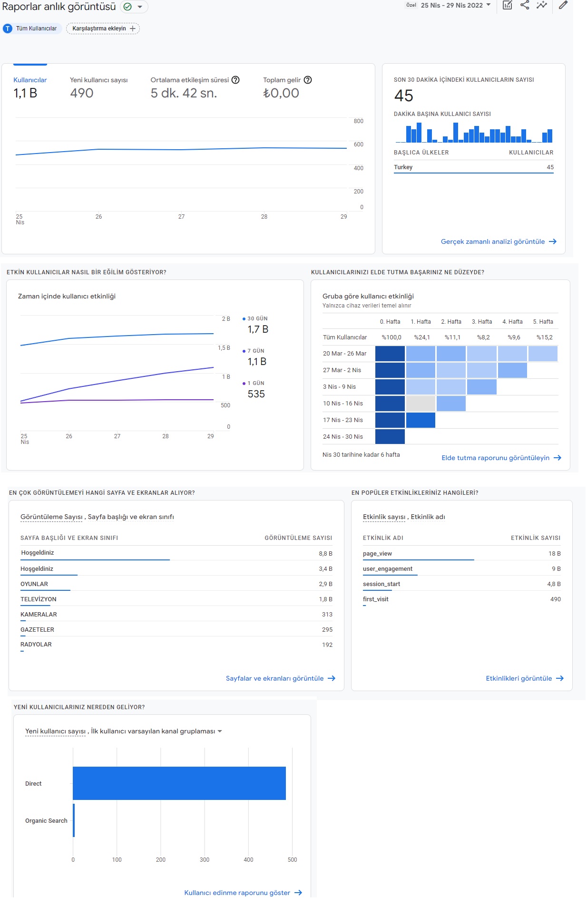Click the first_visit event row
587x924 pixels.
[x=462, y=599]
